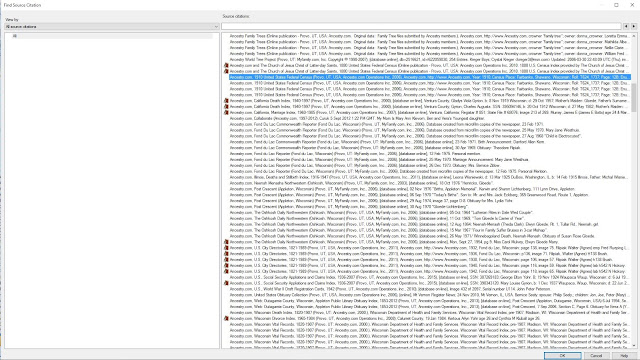Screen dimensions: 640x360
Task: Click media icon on U.S. City Directories 1938 row
Action: [226, 259]
